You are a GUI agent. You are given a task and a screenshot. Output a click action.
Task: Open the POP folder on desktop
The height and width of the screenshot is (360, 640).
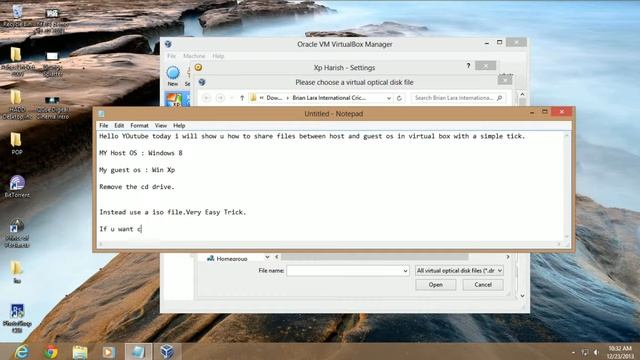tap(16, 143)
